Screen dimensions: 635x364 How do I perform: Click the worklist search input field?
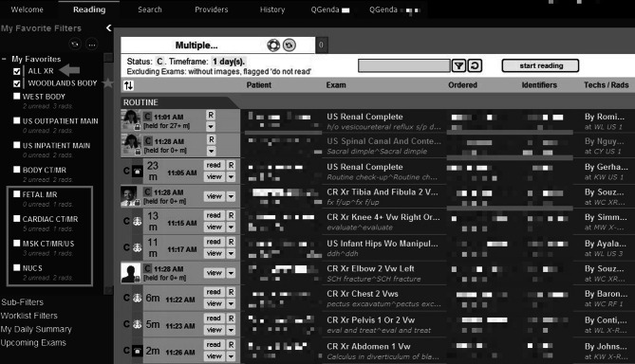click(403, 65)
